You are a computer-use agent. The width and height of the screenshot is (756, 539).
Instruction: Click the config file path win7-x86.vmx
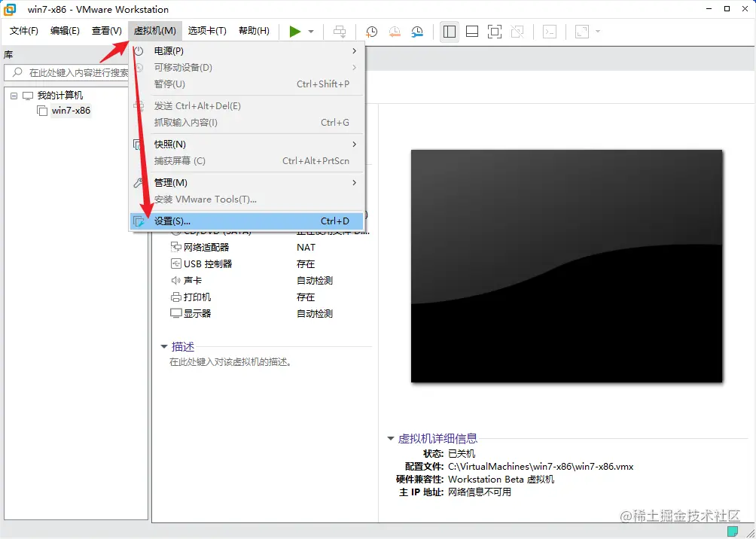point(541,467)
